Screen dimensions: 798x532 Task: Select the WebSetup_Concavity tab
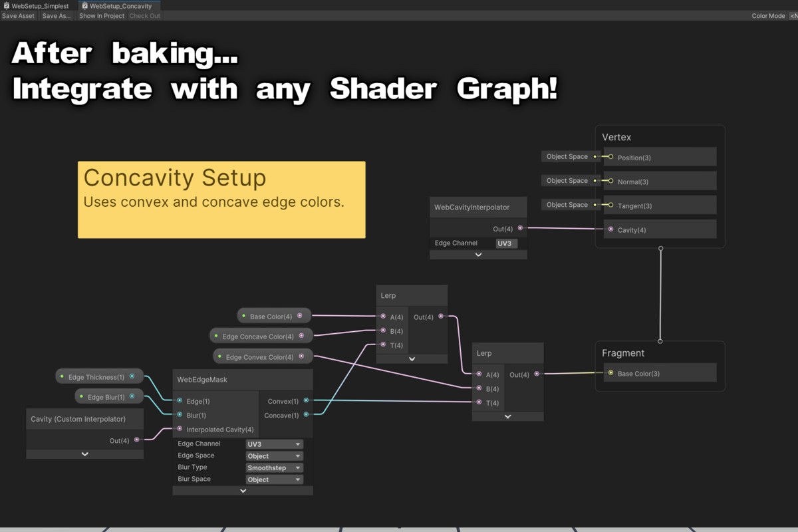coord(120,5)
